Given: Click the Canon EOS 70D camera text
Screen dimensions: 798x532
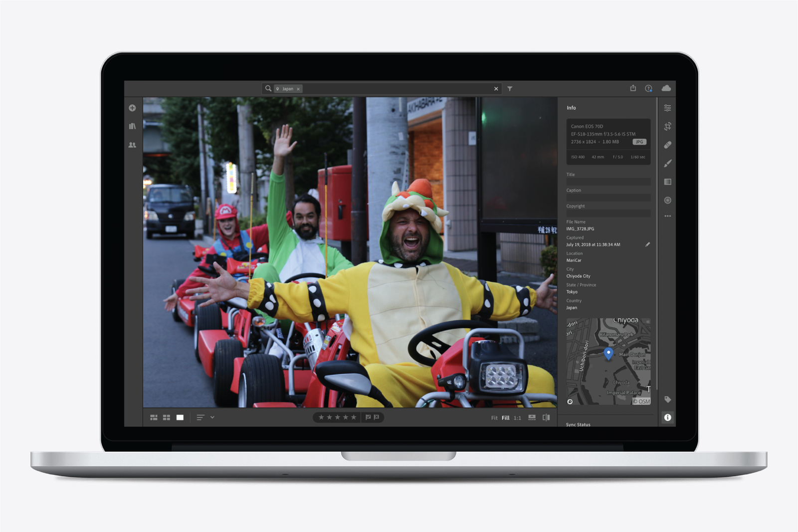Looking at the screenshot, I should tap(587, 127).
